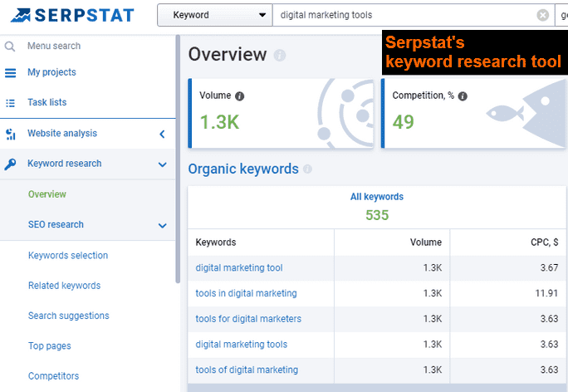Click the Keyword research key icon

(x=10, y=164)
